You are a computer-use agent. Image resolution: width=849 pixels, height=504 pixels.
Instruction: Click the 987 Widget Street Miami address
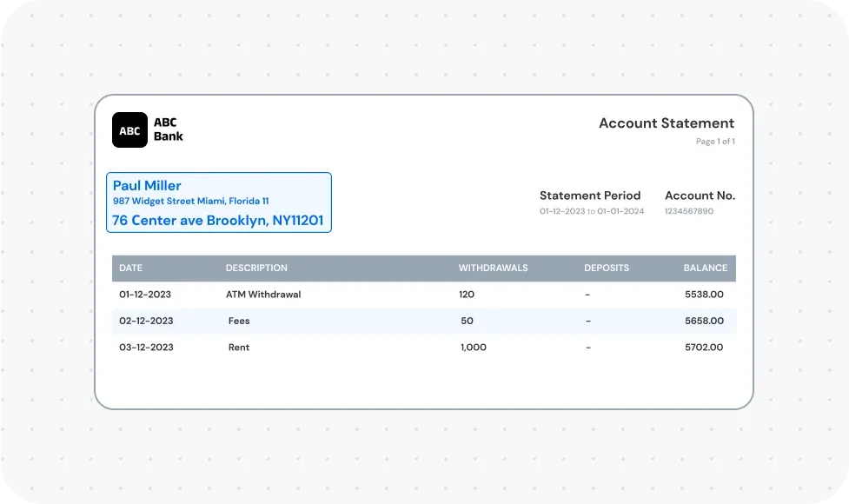190,202
